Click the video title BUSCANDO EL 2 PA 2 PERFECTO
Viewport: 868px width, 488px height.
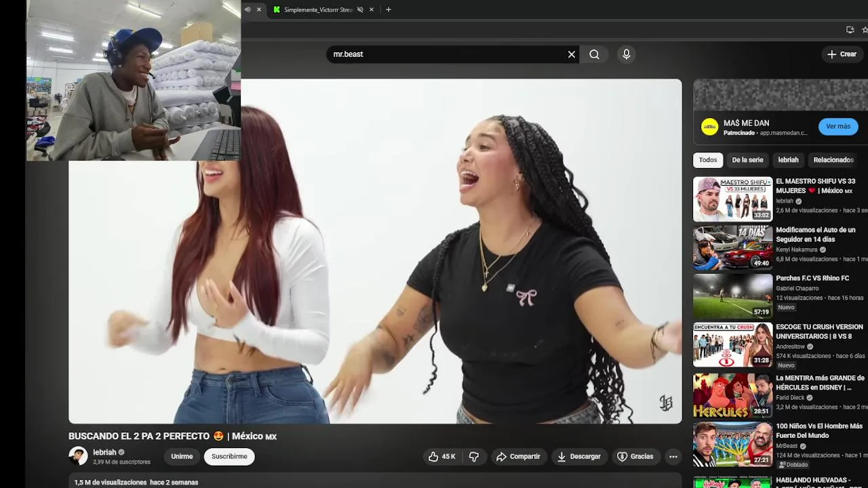click(x=172, y=436)
